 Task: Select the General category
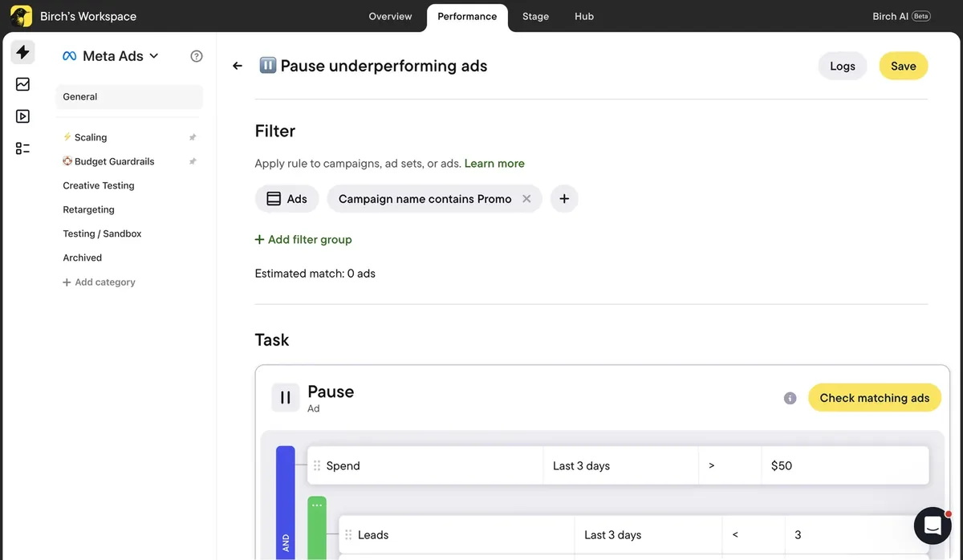[x=129, y=97]
